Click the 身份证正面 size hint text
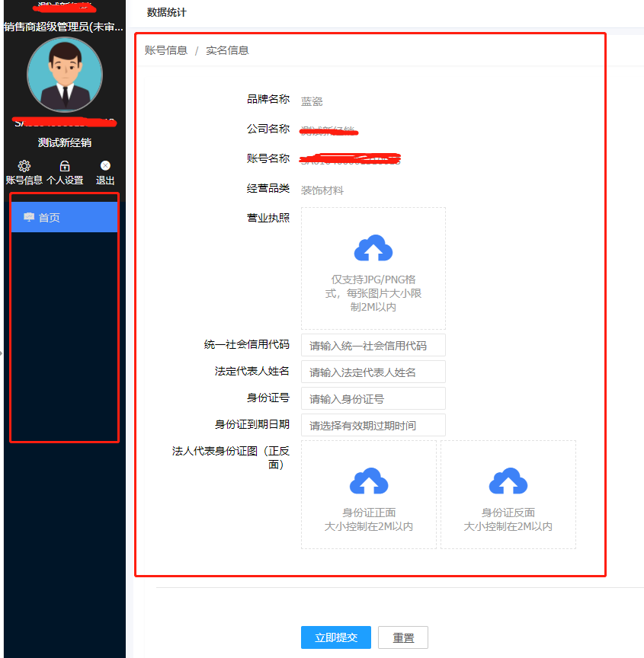Viewport: 644px width, 658px height. pos(369,526)
